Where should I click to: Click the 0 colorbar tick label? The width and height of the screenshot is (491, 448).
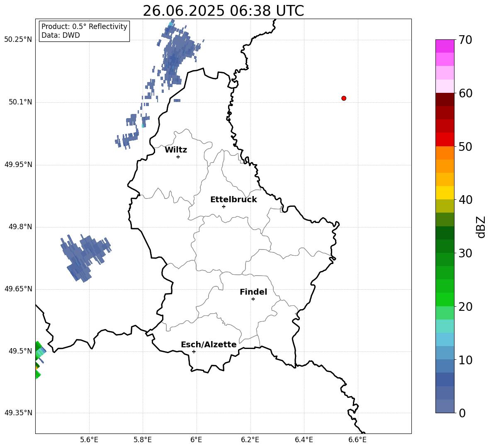[462, 413]
